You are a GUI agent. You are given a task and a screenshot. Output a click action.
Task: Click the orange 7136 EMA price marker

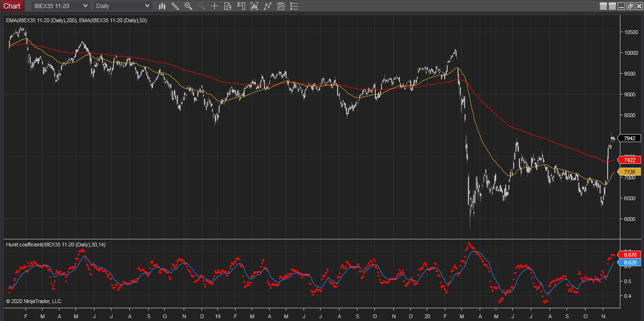(628, 172)
